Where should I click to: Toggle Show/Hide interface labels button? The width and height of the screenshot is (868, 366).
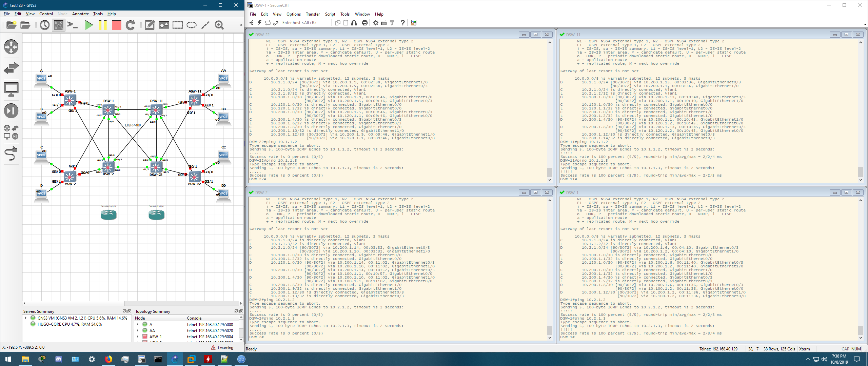click(58, 25)
